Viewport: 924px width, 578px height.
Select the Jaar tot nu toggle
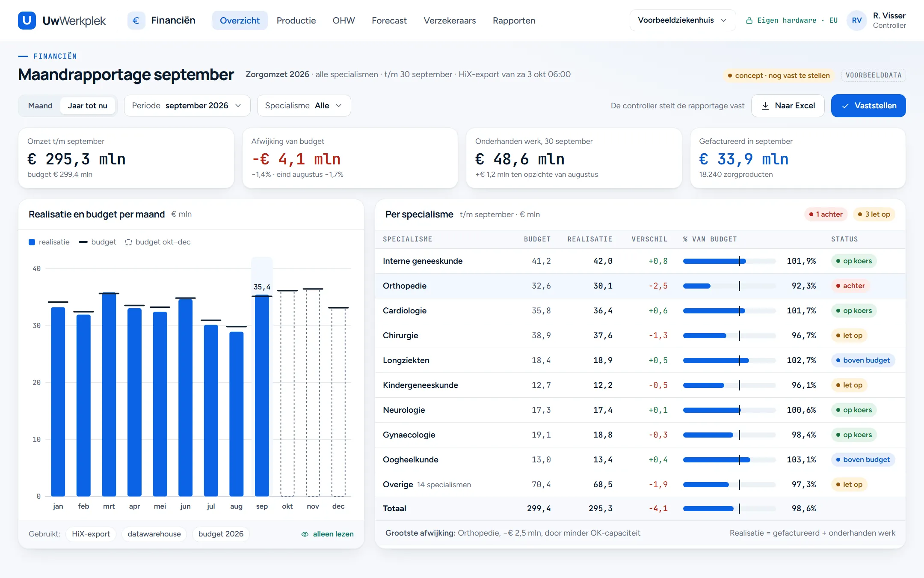coord(88,106)
